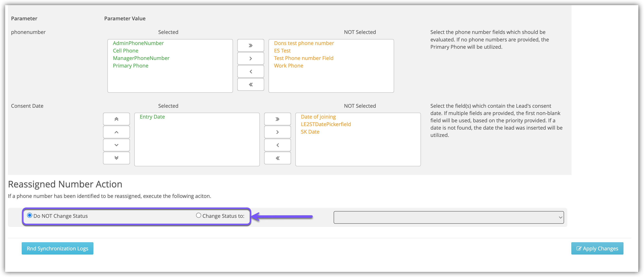Select Date of joining item

318,117
